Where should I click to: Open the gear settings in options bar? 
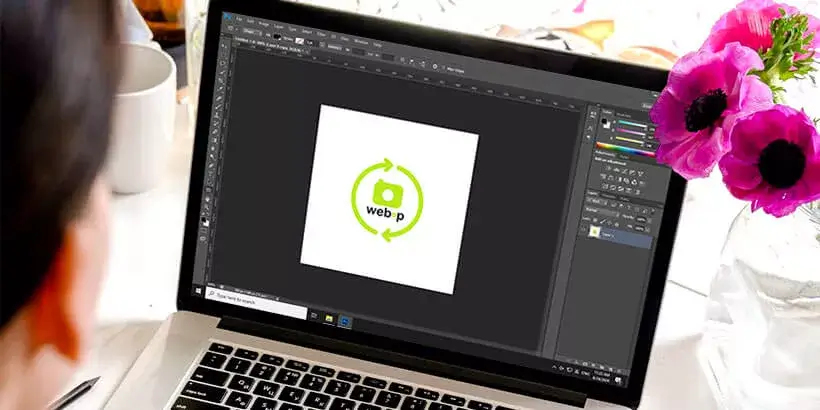click(435, 66)
